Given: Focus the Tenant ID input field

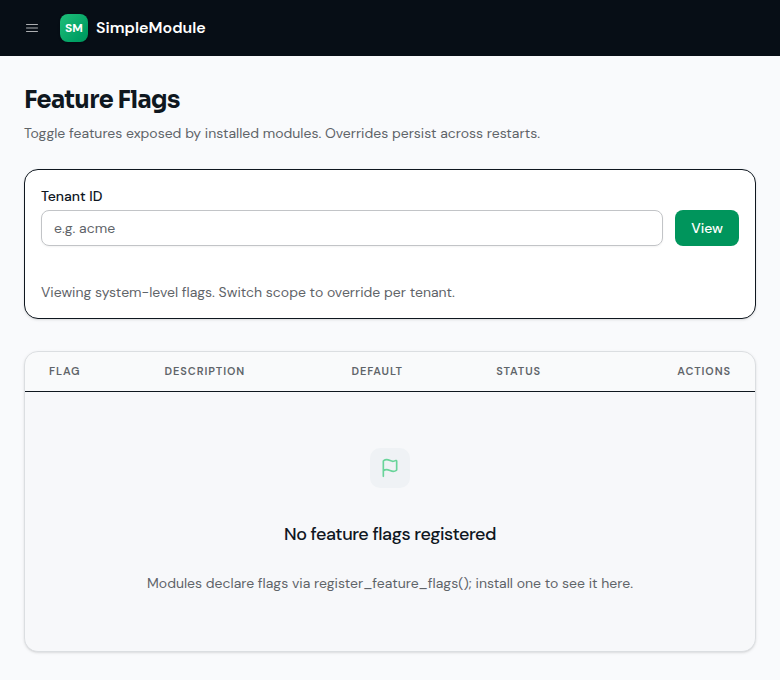Looking at the screenshot, I should (352, 228).
